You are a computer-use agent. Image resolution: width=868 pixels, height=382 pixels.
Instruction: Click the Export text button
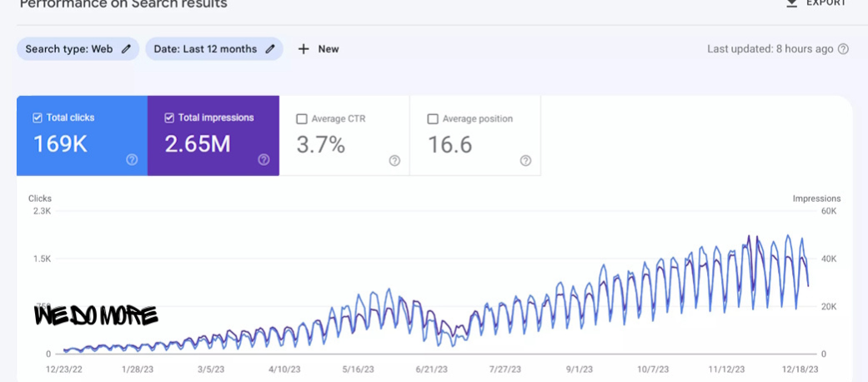coord(826,3)
